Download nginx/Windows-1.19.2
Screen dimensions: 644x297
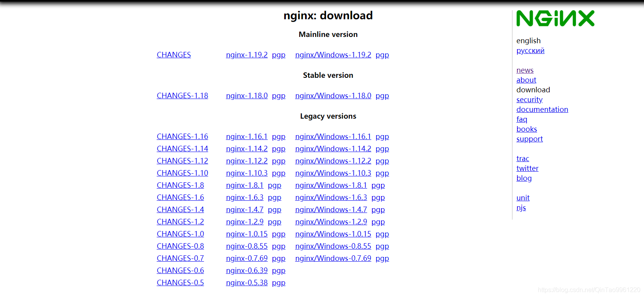(x=333, y=55)
